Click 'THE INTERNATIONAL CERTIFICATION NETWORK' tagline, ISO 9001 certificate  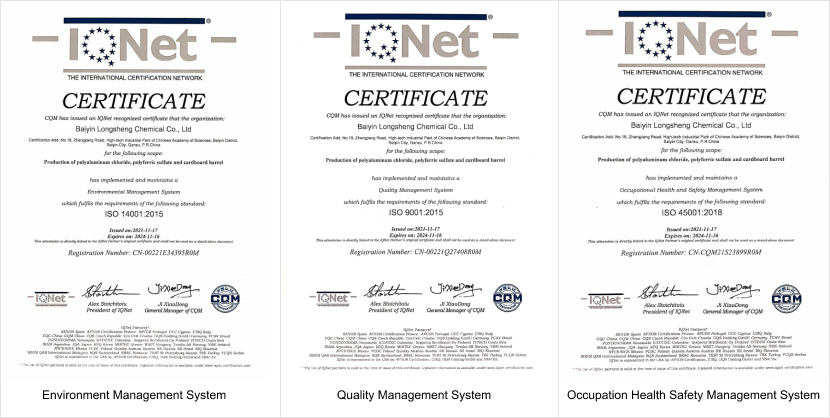(x=417, y=75)
